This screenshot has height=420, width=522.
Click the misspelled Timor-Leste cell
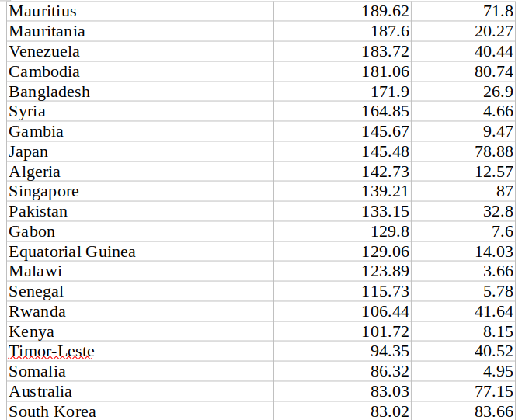click(140, 351)
